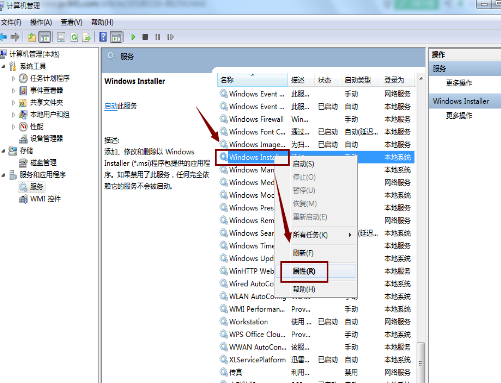501x383 pixels.
Task: Collapse the 系统工具 tree node
Action: click(x=3, y=66)
